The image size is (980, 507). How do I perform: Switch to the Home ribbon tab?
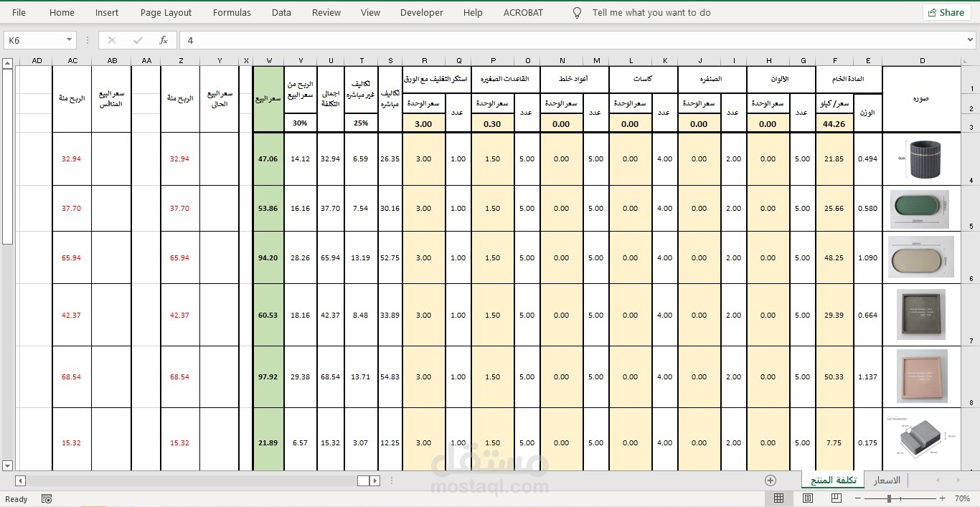click(62, 12)
